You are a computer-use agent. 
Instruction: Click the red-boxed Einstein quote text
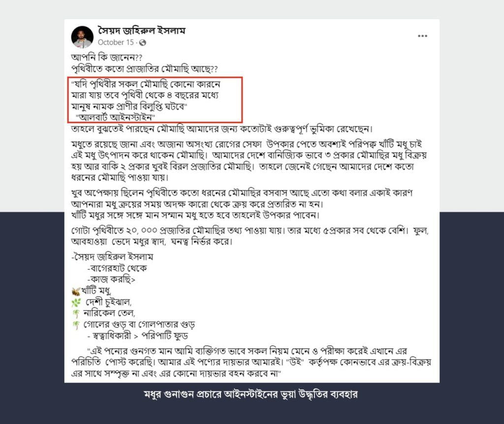[x=145, y=95]
